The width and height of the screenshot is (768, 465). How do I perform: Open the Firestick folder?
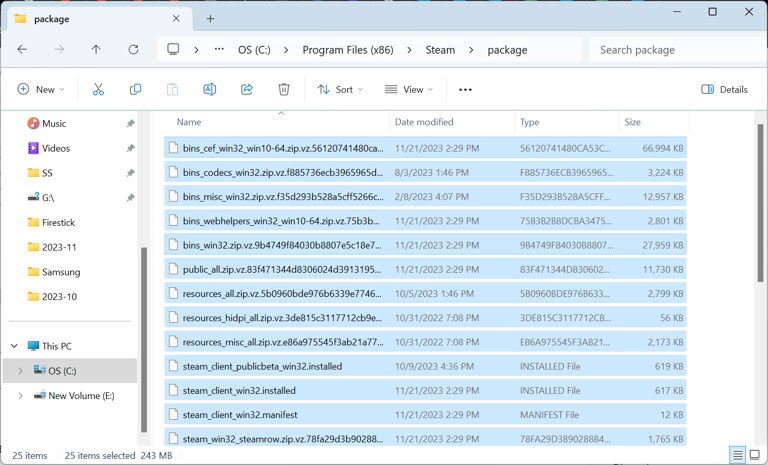(58, 222)
